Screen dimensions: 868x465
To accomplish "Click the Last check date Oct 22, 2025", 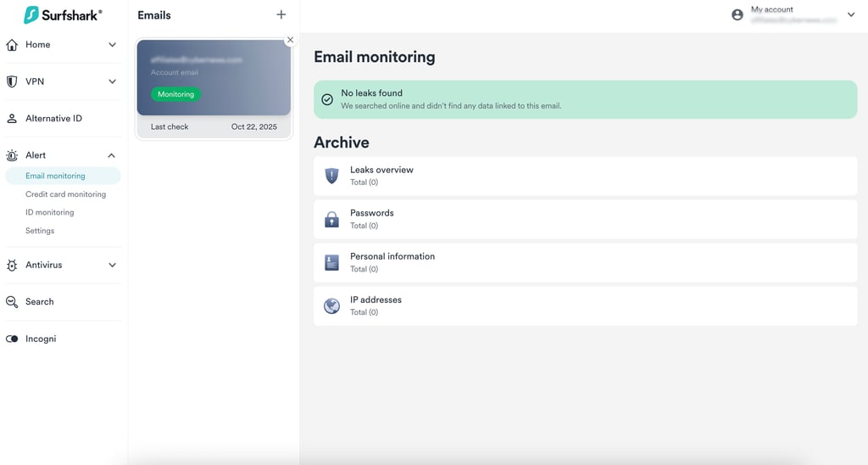I will click(x=254, y=127).
